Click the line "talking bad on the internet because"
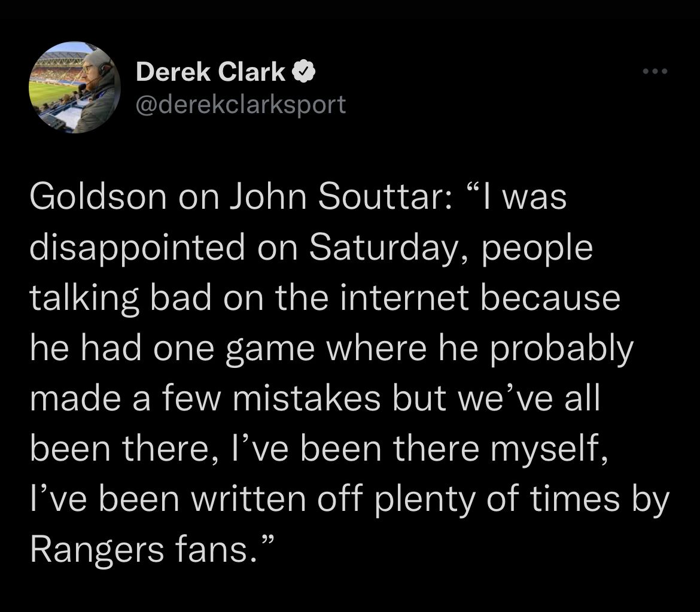 click(325, 298)
